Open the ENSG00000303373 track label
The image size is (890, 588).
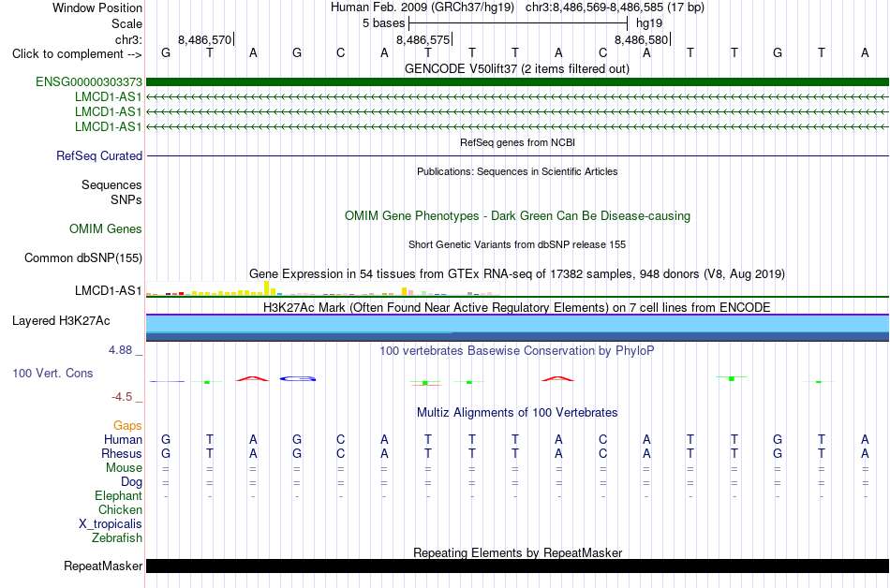[89, 81]
